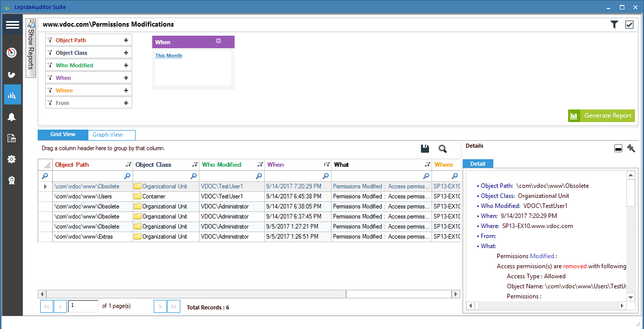
Task: Expand the Object Path filter with plus
Action: pos(126,40)
